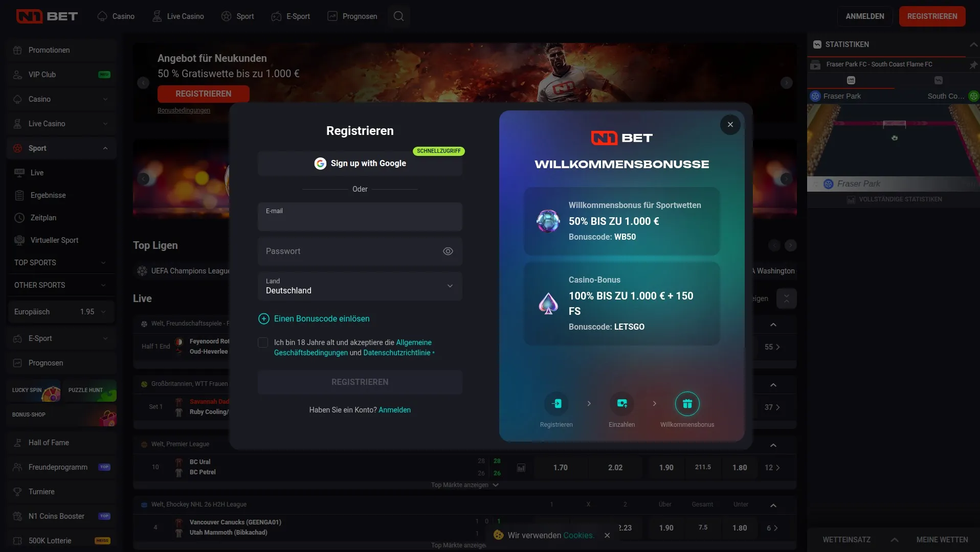
Task: Open Live Casino in top navigation
Action: click(x=178, y=16)
